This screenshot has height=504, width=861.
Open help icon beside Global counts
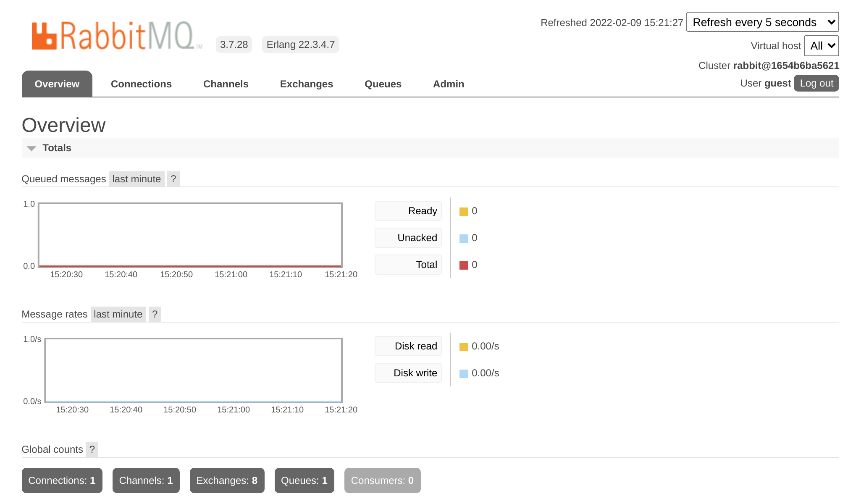92,449
